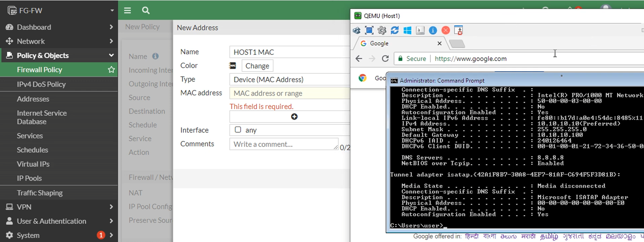Open the search magnifier in the green top bar

pos(145,10)
